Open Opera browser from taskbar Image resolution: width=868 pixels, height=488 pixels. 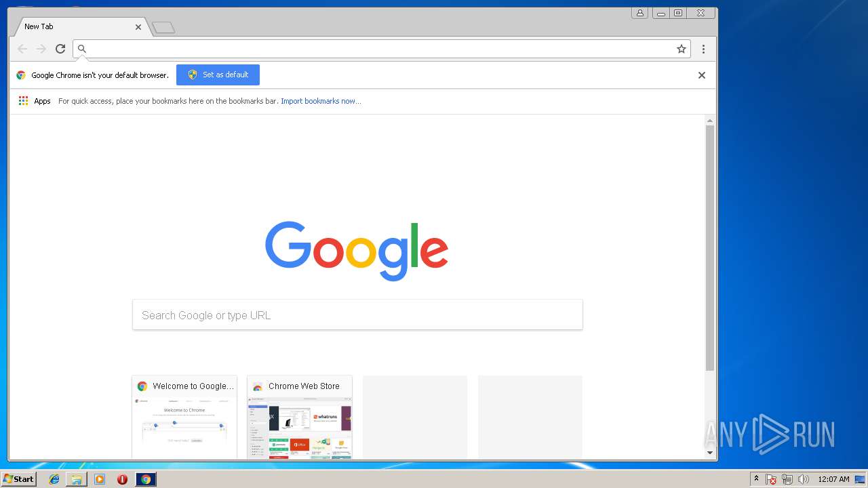pos(122,479)
